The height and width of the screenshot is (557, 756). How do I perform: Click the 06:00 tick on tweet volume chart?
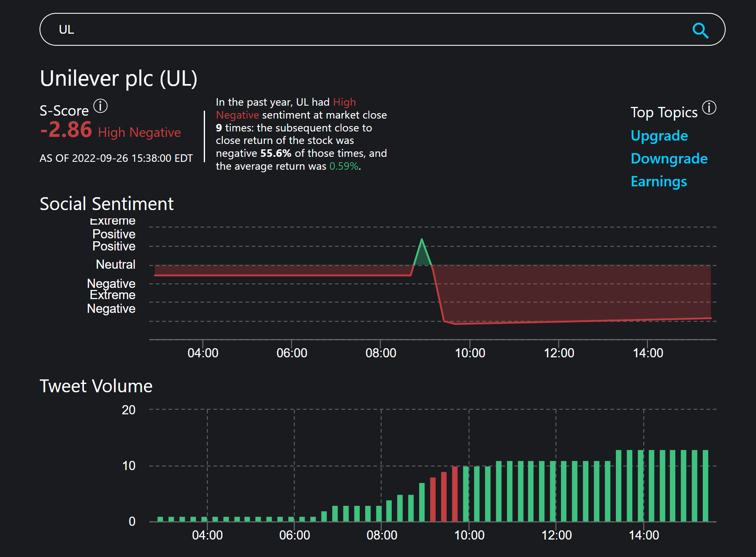click(x=294, y=535)
